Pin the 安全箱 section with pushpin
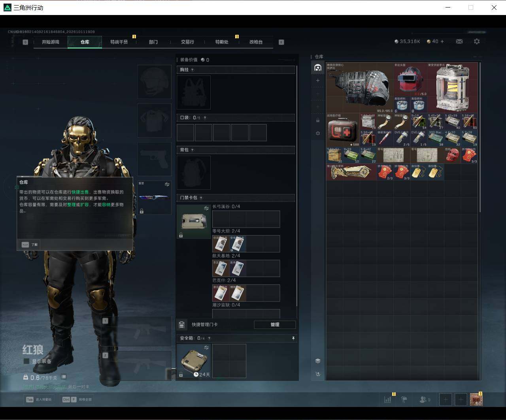This screenshot has height=420, width=506. tap(293, 339)
